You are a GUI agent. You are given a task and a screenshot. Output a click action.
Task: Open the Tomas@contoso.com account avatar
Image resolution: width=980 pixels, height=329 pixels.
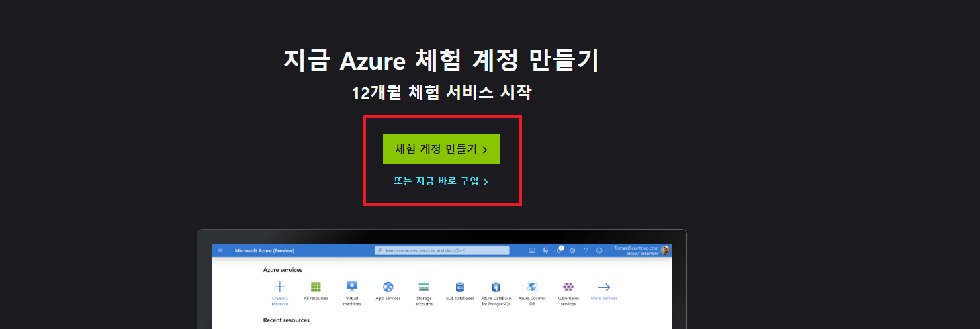point(665,250)
